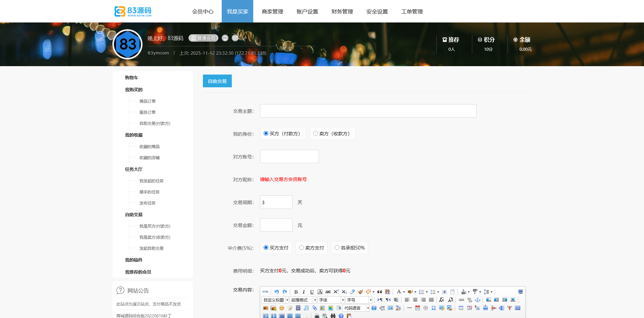Click the redo icon in editor toolbar
Screen dimensions: 644x318
[x=285, y=292]
